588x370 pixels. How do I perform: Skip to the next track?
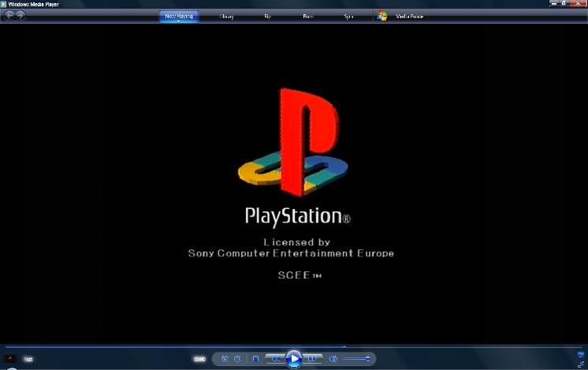click(312, 359)
